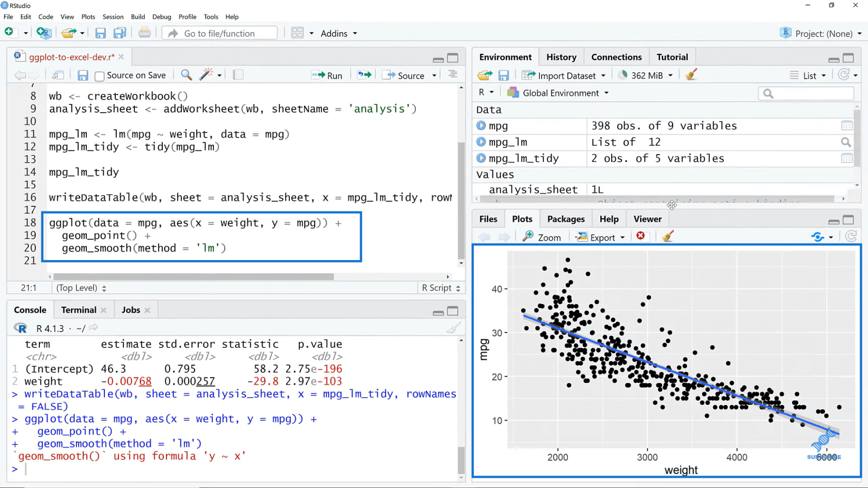The image size is (868, 488).
Task: Click the Open File folder icon
Action: [68, 33]
